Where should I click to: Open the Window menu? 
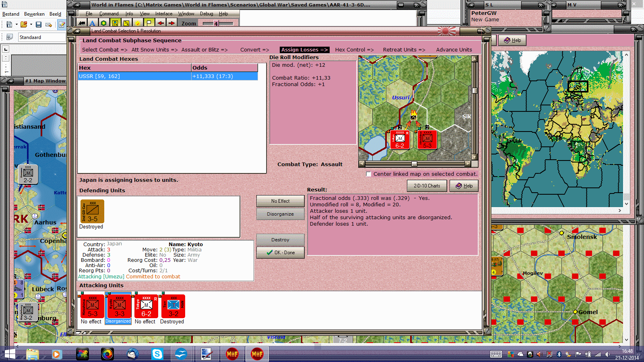(x=186, y=14)
